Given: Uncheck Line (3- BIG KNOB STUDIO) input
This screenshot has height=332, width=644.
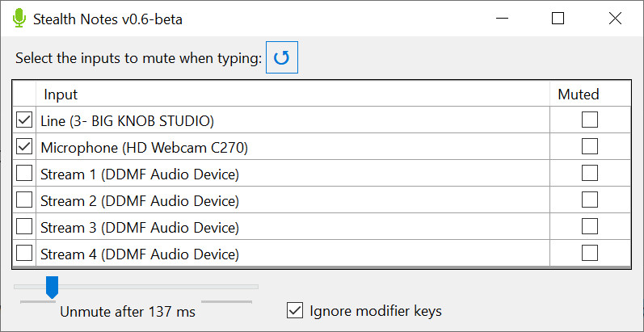Looking at the screenshot, I should pyautogui.click(x=24, y=120).
